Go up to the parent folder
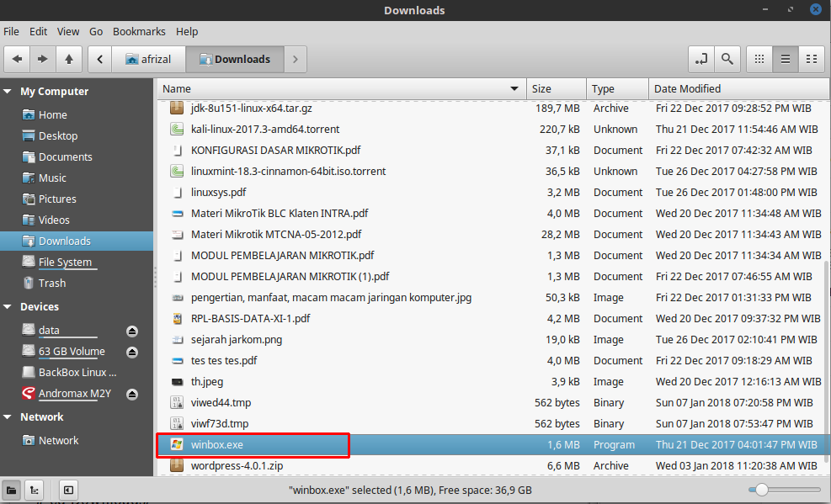The image size is (831, 504). [x=69, y=59]
